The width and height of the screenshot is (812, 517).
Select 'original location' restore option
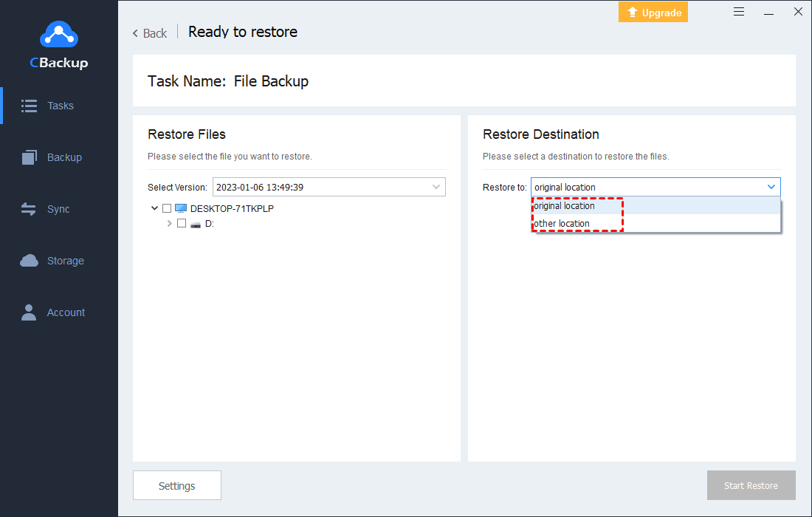click(563, 205)
